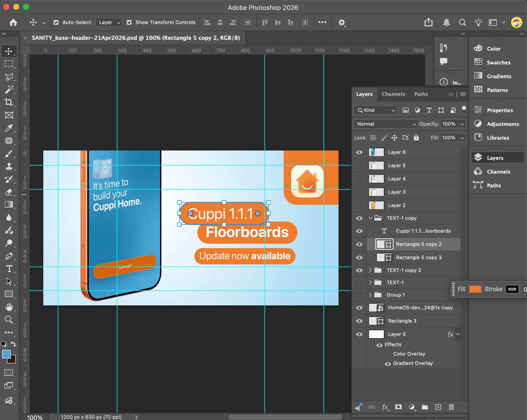
Task: Select the SANITY_base-header document tab
Action: (136, 38)
